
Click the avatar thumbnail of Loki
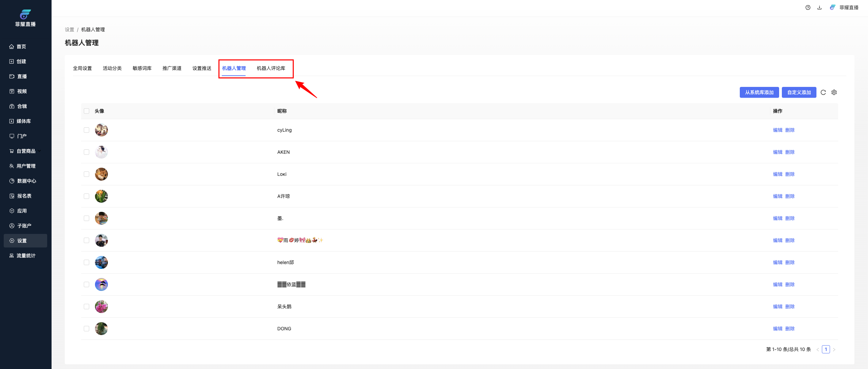(101, 174)
